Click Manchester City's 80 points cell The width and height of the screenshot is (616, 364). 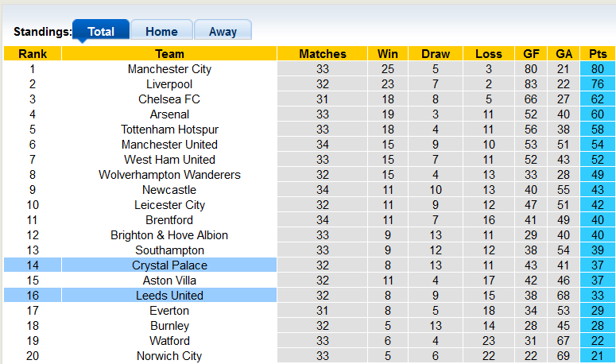tap(598, 69)
